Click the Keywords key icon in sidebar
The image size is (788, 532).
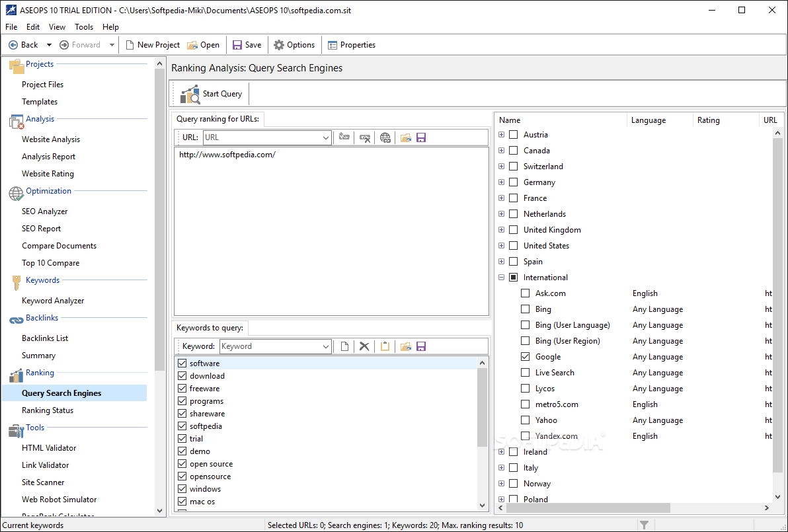tap(17, 283)
